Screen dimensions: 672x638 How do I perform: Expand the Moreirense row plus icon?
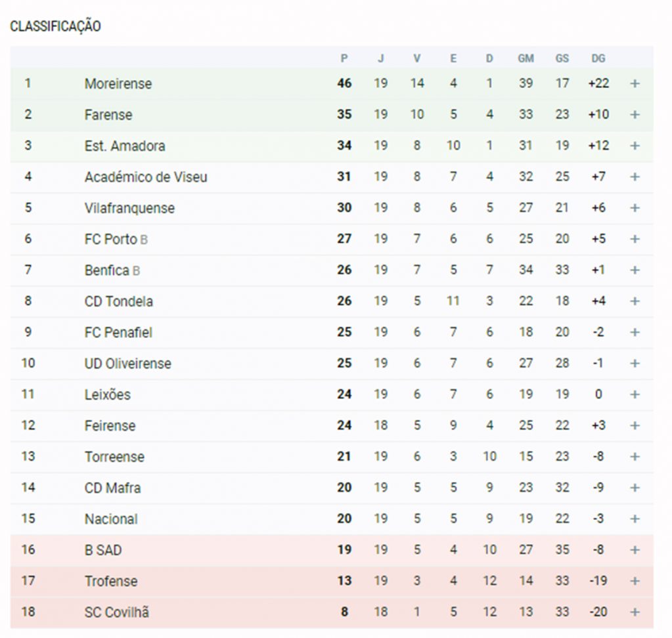tap(635, 83)
